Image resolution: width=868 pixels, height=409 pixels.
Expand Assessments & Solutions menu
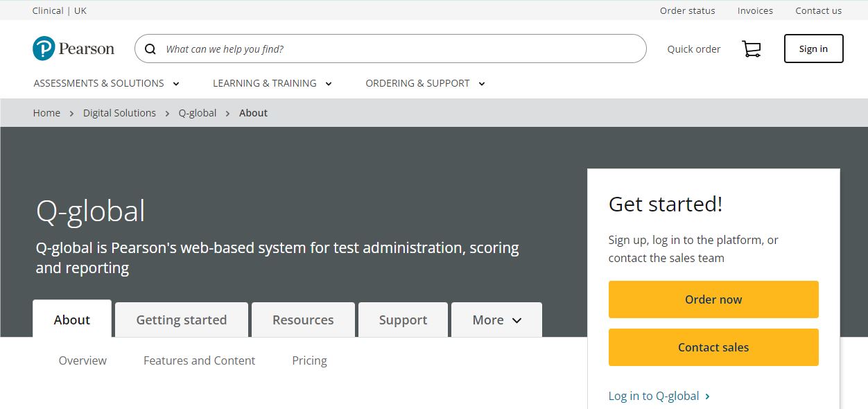click(x=107, y=83)
